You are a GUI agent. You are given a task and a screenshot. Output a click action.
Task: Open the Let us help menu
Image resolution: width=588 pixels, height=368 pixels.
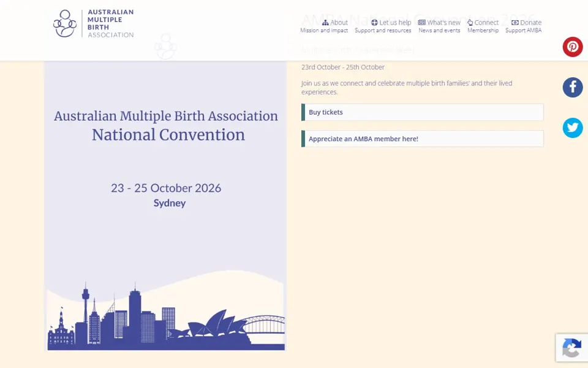(383, 26)
